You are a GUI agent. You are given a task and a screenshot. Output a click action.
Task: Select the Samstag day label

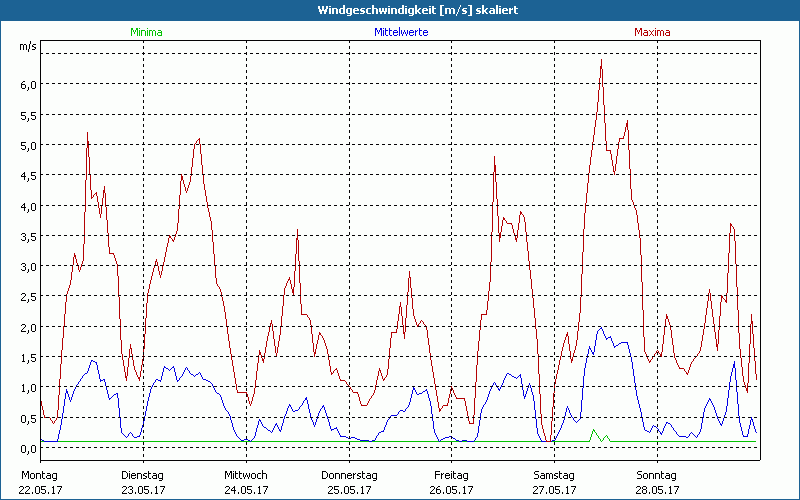click(x=554, y=475)
